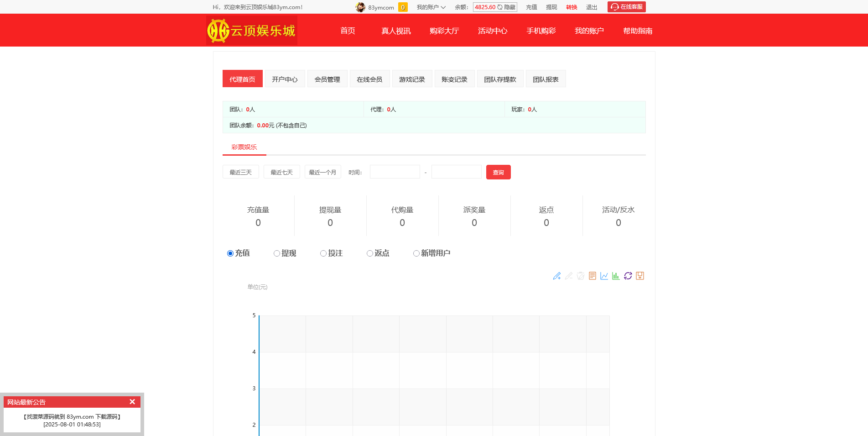Refresh balance icon next to 4825.60
Screen dimensions: 868x436
[500, 7]
